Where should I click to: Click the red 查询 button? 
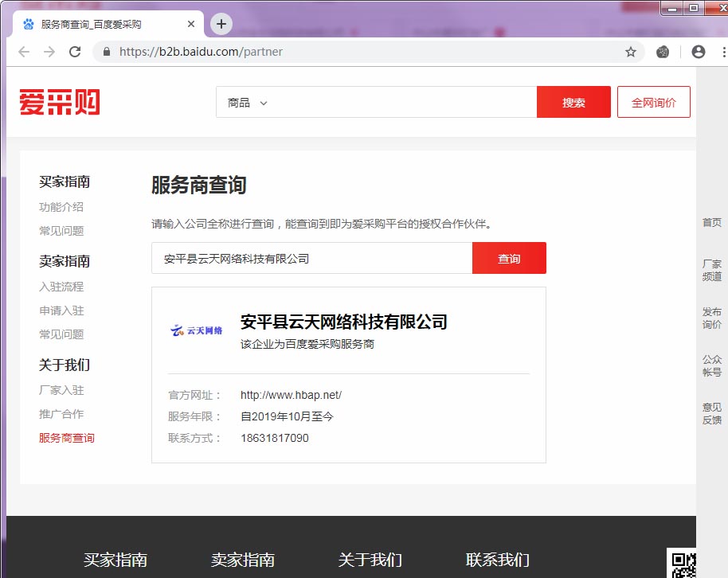point(509,258)
